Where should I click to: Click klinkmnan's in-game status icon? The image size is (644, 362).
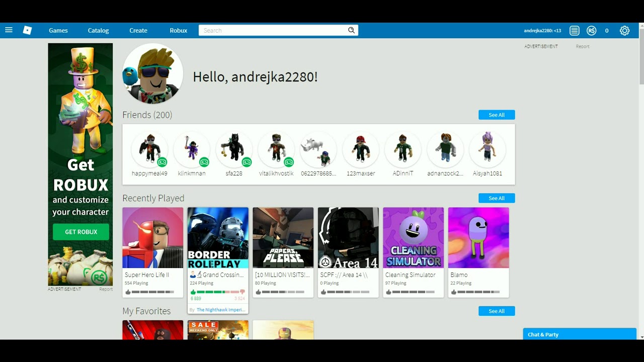pyautogui.click(x=204, y=162)
